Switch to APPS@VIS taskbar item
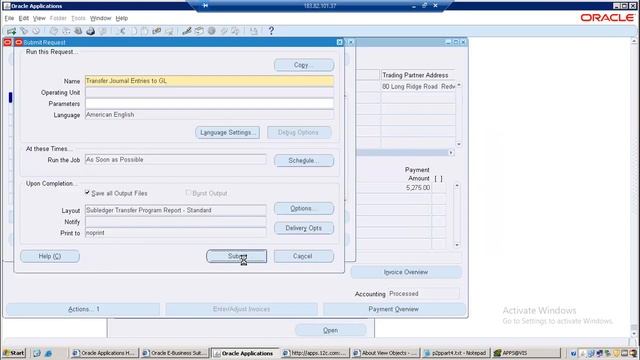640x360 pixels. [x=527, y=353]
